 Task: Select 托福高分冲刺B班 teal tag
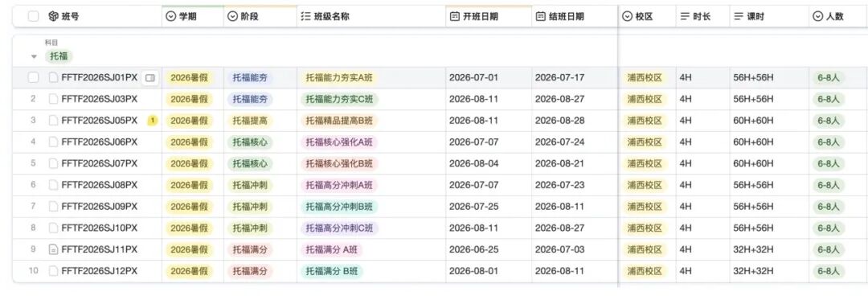tap(339, 207)
